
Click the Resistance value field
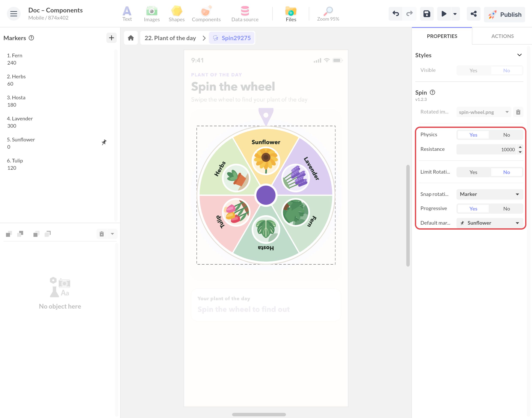click(486, 149)
